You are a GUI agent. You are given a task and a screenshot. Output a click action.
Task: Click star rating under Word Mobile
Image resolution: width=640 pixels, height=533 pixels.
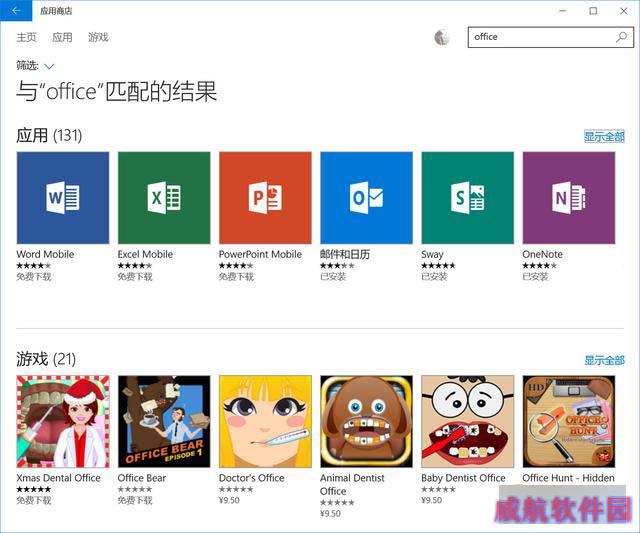[34, 266]
